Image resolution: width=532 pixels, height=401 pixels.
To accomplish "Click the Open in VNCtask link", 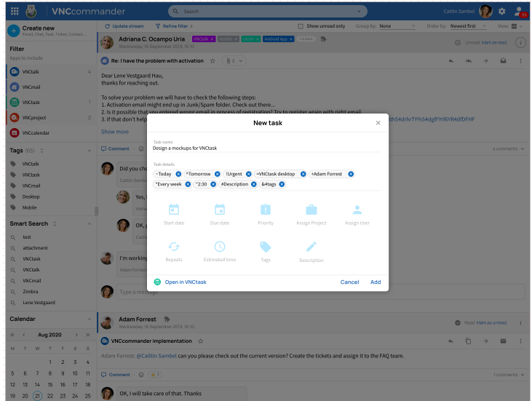I will click(x=185, y=282).
